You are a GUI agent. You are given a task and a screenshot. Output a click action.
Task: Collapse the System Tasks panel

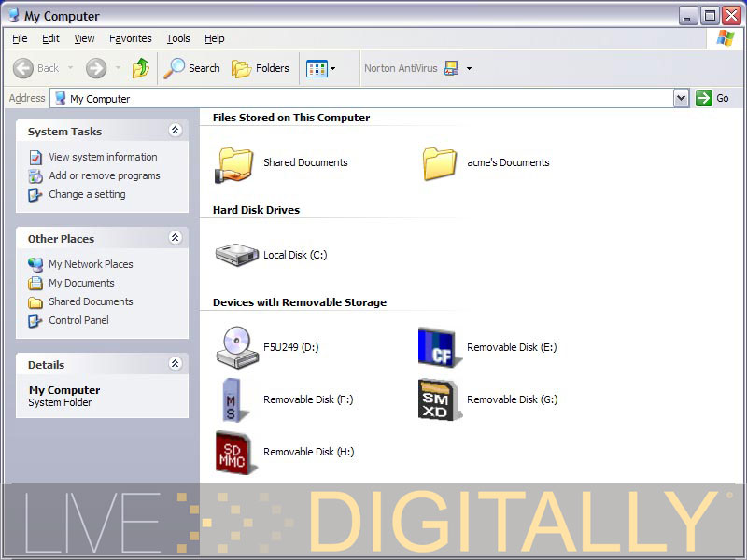[175, 132]
